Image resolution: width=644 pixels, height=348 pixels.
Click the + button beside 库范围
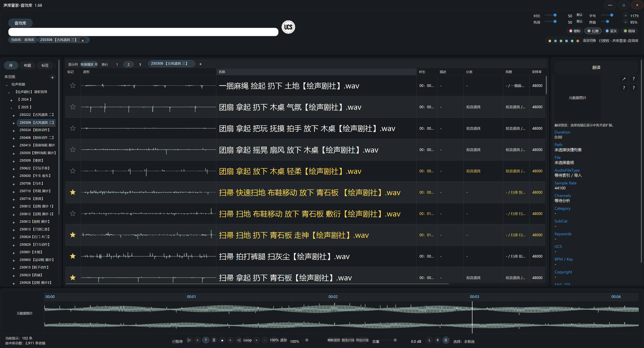pos(52,77)
